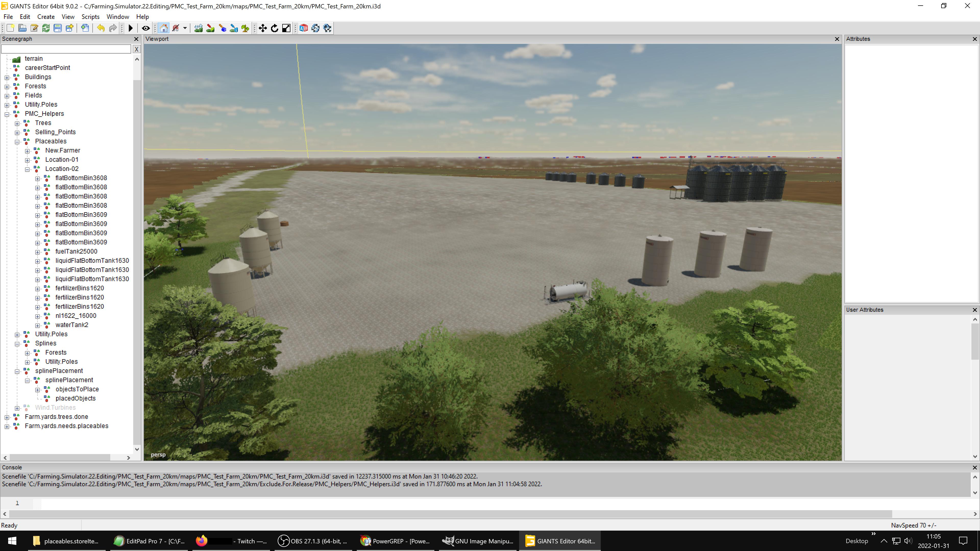Select placedObjects in scenegraph
The height and width of the screenshot is (551, 980).
76,398
